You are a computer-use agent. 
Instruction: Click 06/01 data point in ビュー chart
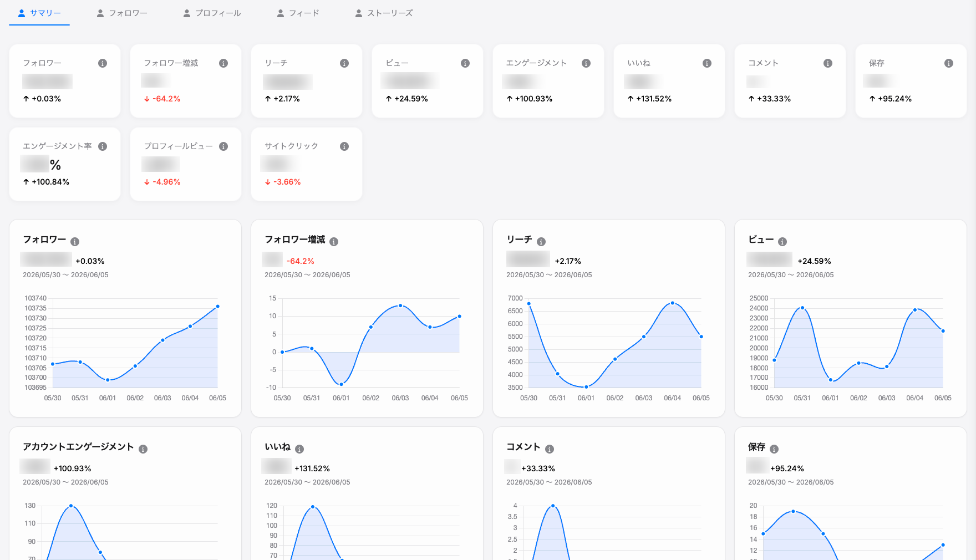pyautogui.click(x=830, y=380)
